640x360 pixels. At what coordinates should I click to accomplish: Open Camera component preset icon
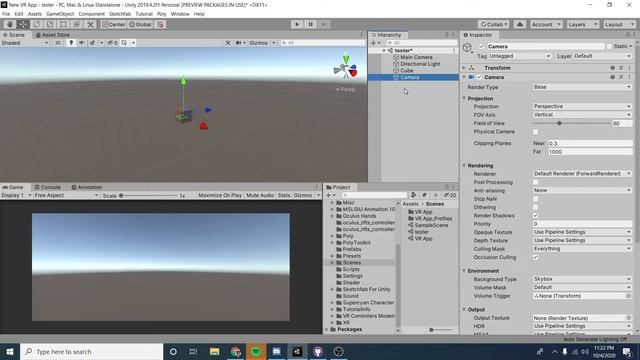pos(621,77)
